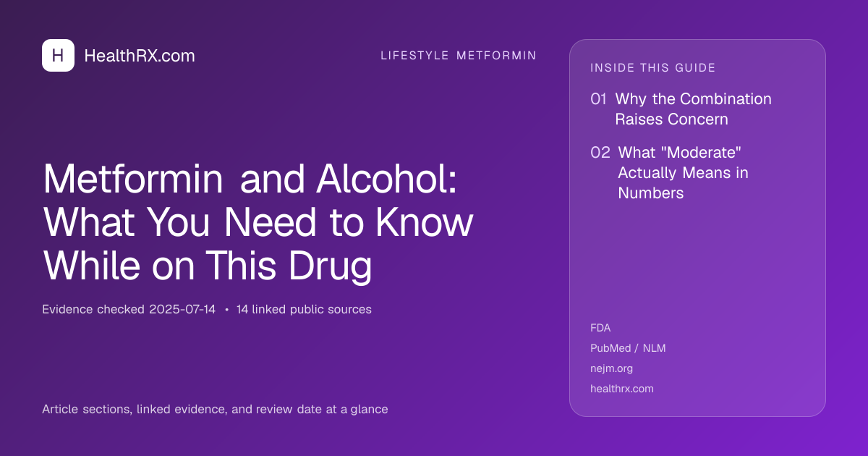Viewport: 868px width, 456px height.
Task: Click the HealthRX 'H' logo icon
Action: pyautogui.click(x=58, y=56)
